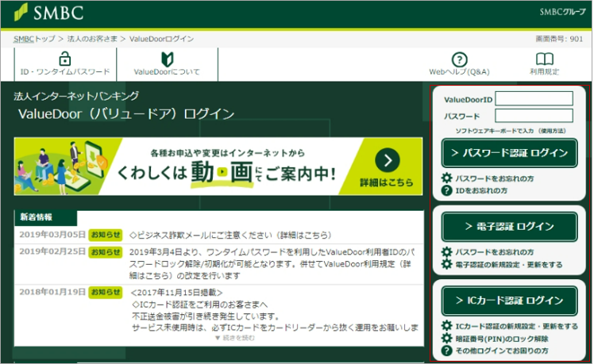Click the padlock icon for ID・ワンタイムパスワード

[65, 59]
